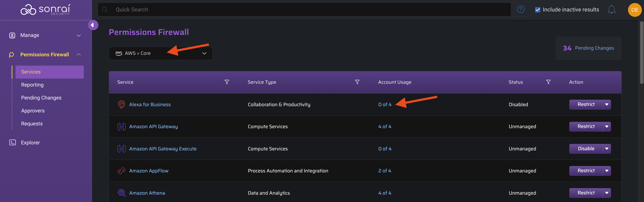This screenshot has width=644, height=202.
Task: Open action dropdown arrow for Amazon Athena
Action: pyautogui.click(x=607, y=193)
